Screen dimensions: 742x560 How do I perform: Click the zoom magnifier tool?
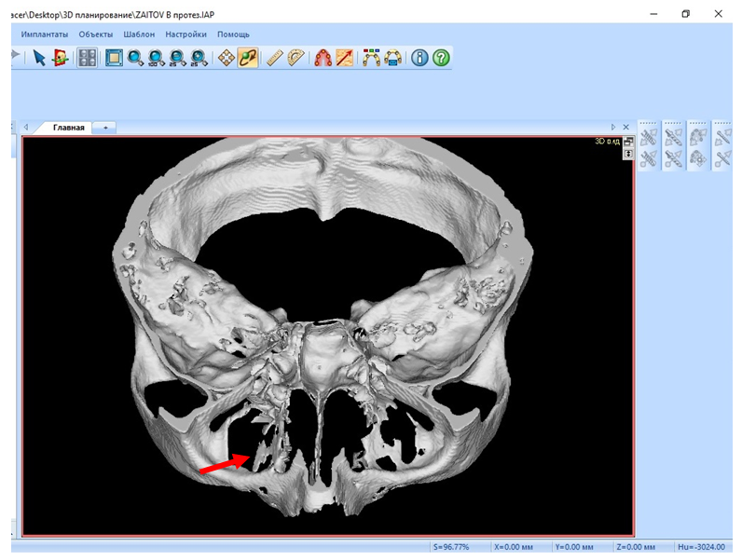(135, 58)
